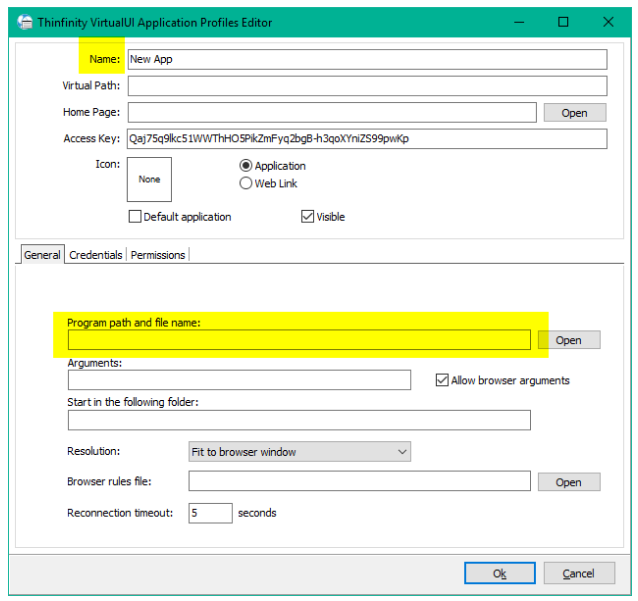The height and width of the screenshot is (601, 638).
Task: Click Open beside Program path field
Action: click(569, 340)
